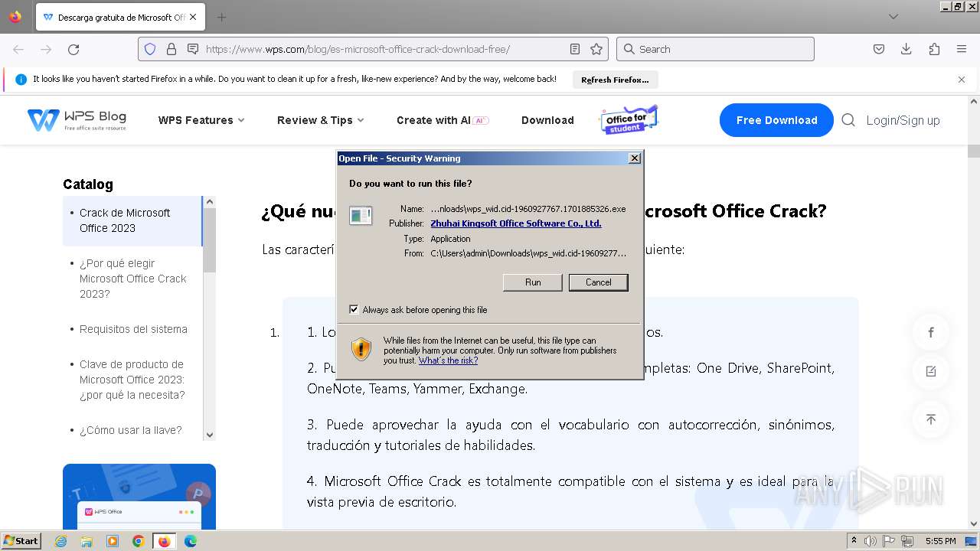Click the file name wps_wid.cid text
The height and width of the screenshot is (551, 980).
click(528, 209)
